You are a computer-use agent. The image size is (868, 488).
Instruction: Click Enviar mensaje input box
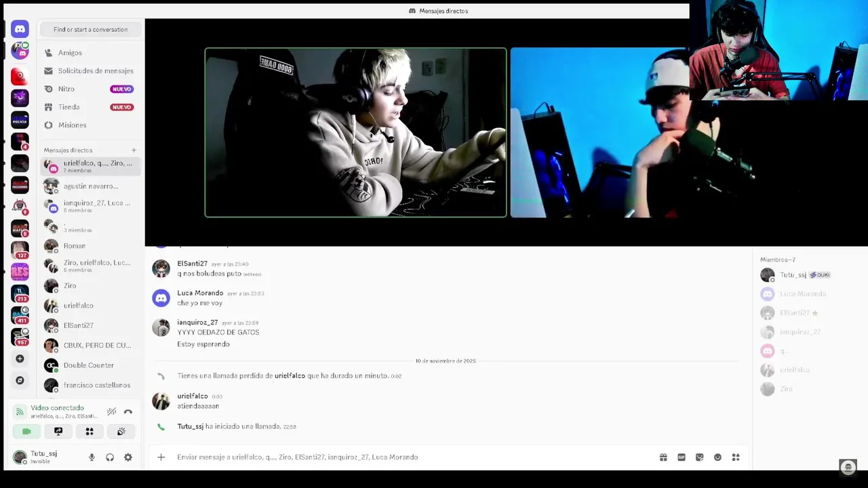click(x=414, y=457)
